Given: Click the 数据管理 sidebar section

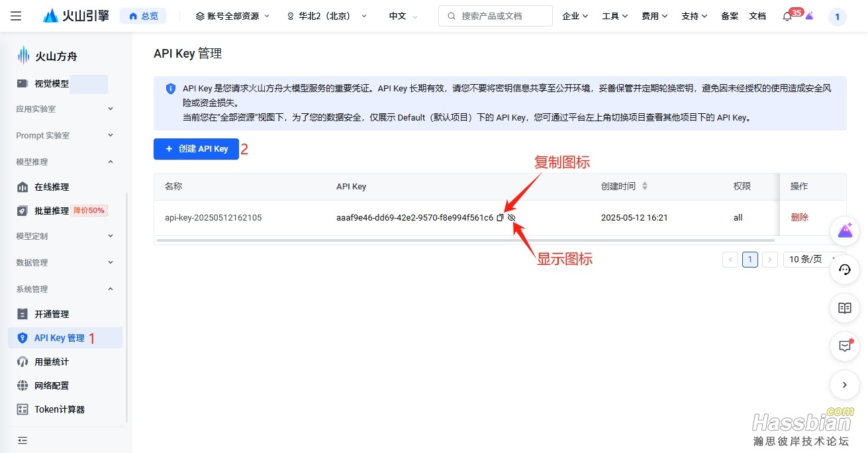Looking at the screenshot, I should pos(65,262).
